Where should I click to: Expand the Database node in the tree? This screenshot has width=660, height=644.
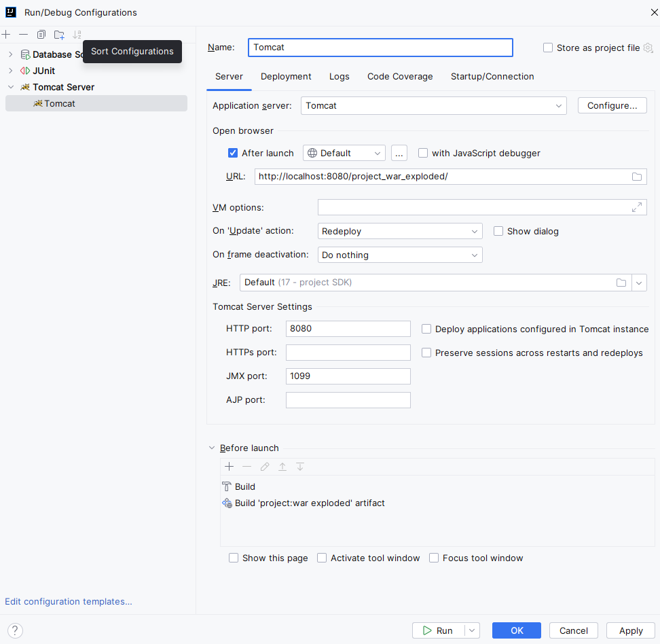(x=11, y=55)
